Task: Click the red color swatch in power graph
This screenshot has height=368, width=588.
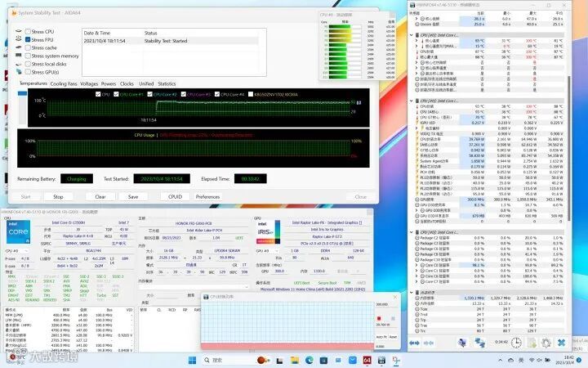Action: tap(379, 318)
